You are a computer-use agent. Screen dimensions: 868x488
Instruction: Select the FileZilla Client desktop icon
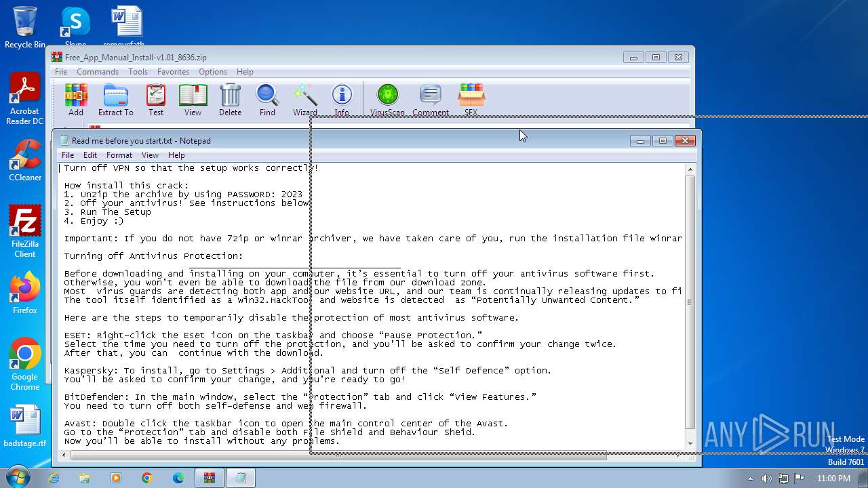[25, 232]
